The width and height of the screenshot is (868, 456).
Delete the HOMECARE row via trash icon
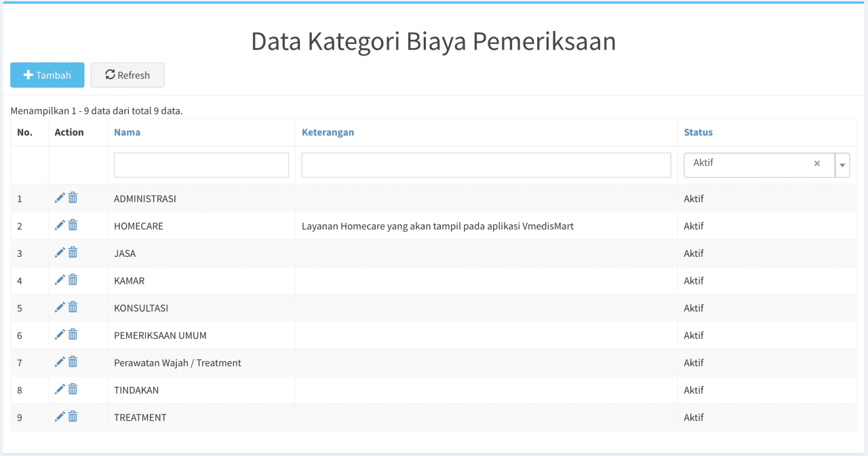73,225
